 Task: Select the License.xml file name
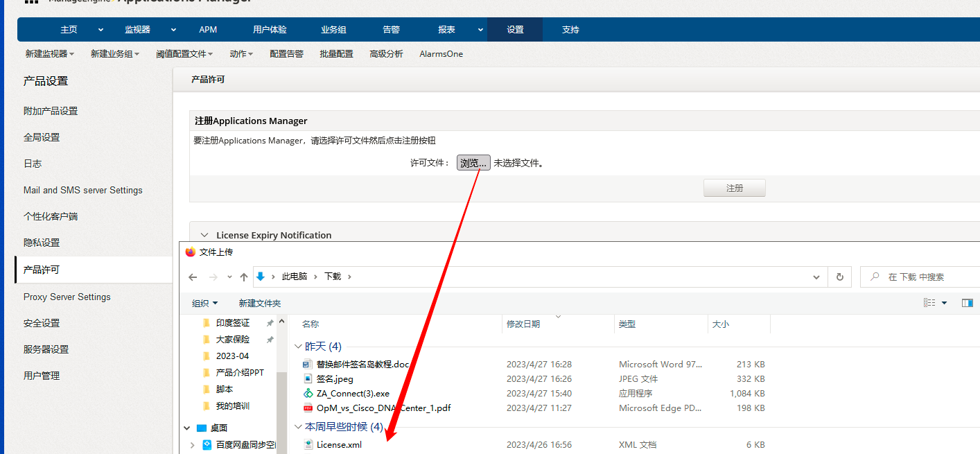click(x=340, y=444)
